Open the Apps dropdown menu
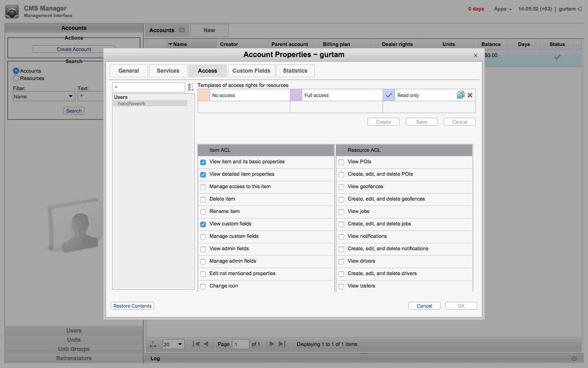 pos(503,9)
